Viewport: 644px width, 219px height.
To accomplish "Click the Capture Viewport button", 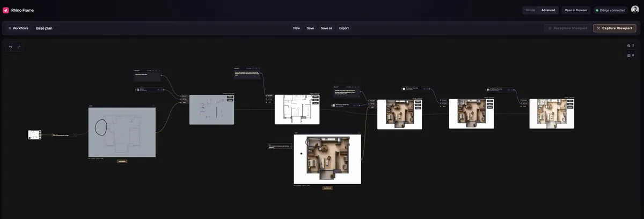I will pos(614,28).
